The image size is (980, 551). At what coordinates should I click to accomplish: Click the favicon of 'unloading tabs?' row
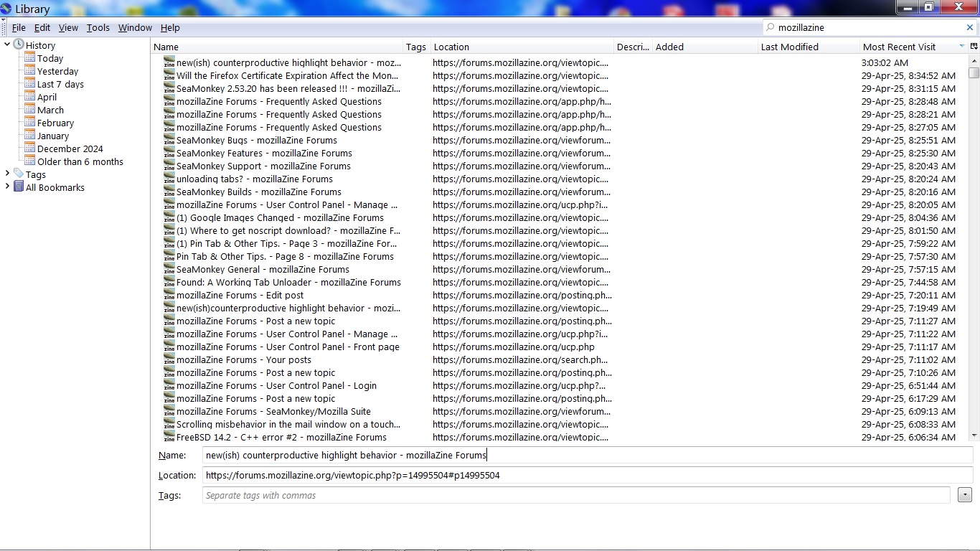coord(169,179)
